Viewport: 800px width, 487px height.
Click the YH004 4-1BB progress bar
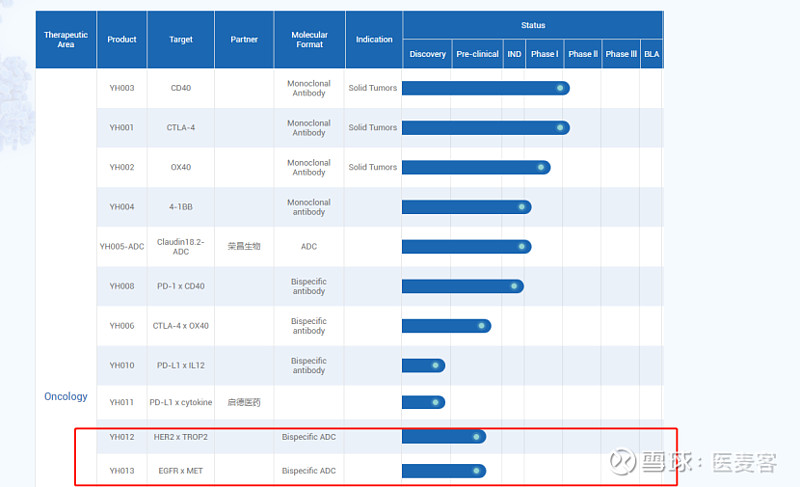point(465,207)
